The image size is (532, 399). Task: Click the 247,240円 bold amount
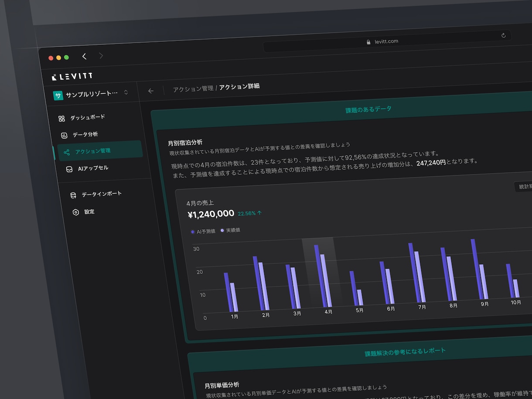tap(431, 162)
